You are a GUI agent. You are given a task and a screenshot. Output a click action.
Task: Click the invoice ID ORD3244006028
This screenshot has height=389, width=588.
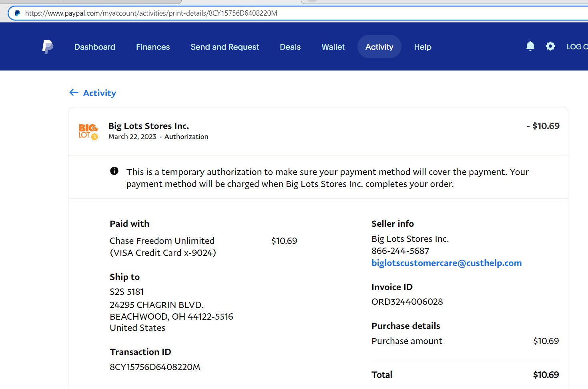(x=407, y=302)
